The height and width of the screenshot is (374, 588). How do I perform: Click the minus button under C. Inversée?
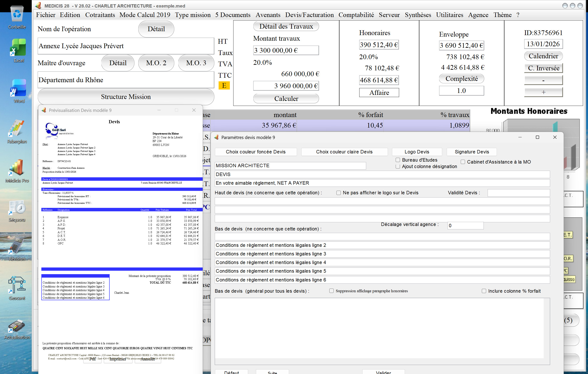[544, 80]
